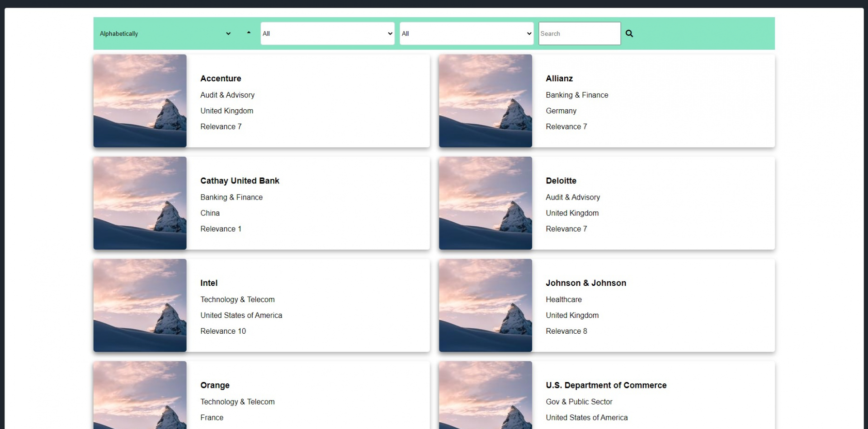Toggle the sort order caret button

coord(248,33)
